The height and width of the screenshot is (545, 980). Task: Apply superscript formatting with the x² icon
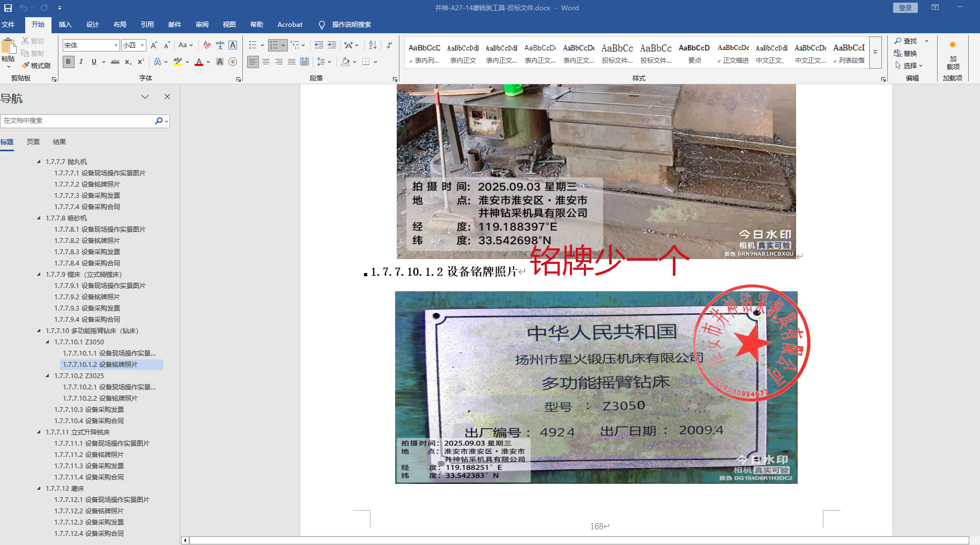(x=141, y=62)
